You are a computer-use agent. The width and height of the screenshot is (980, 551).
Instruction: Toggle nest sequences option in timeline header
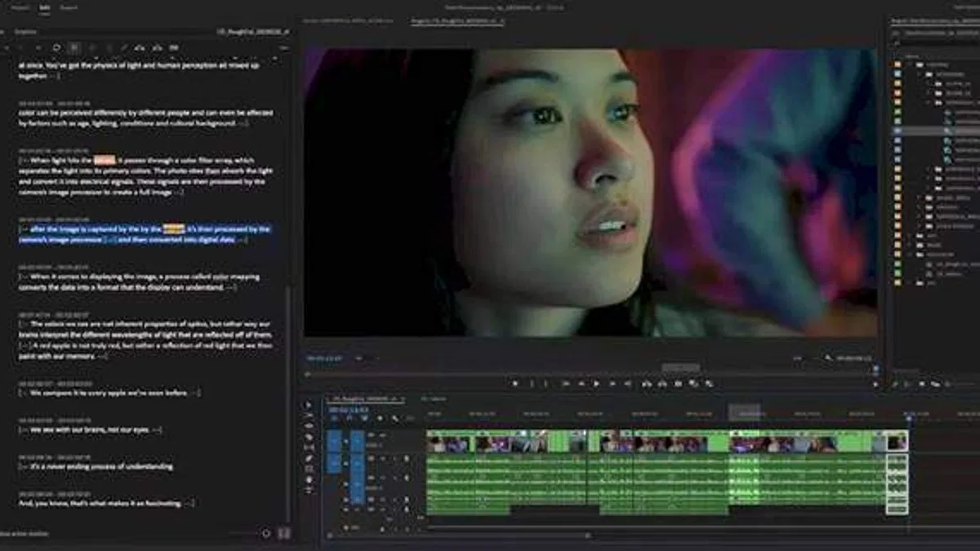[x=332, y=418]
